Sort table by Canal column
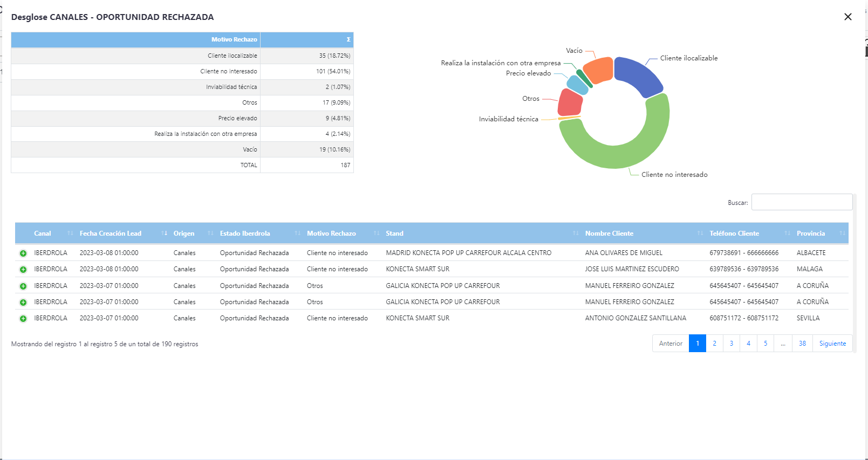868x460 pixels. [53, 234]
